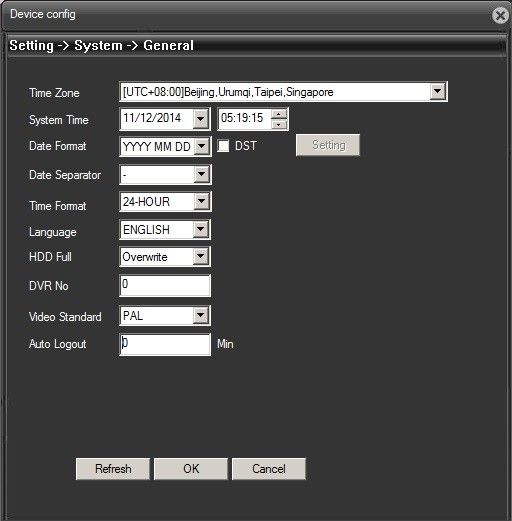Click the Date Format label
The width and height of the screenshot is (512, 521).
click(x=58, y=146)
